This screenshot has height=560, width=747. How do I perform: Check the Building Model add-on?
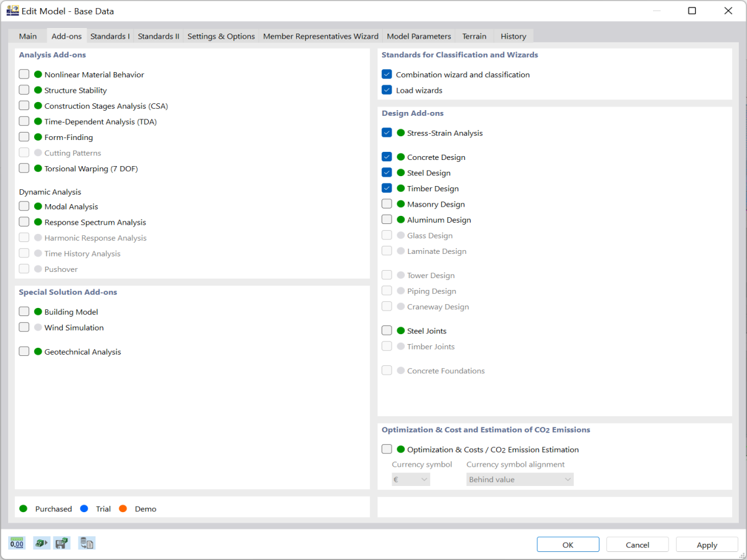click(24, 312)
